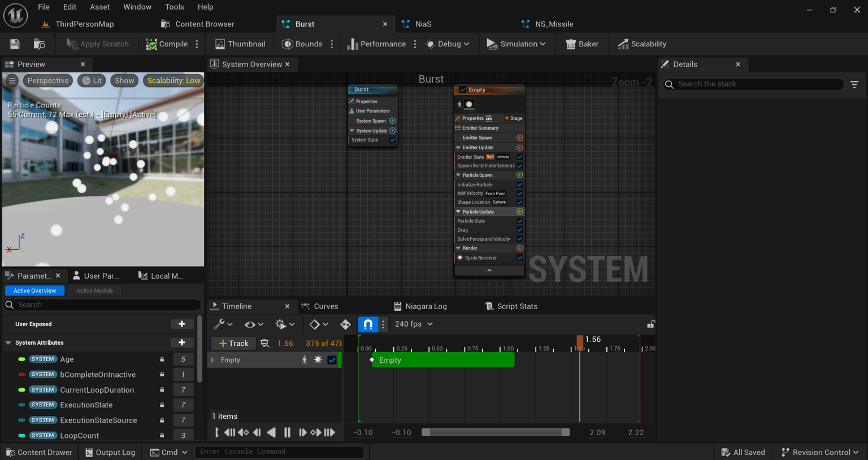Add a Stage to Empty emitter
868x460 pixels.
coord(514,118)
